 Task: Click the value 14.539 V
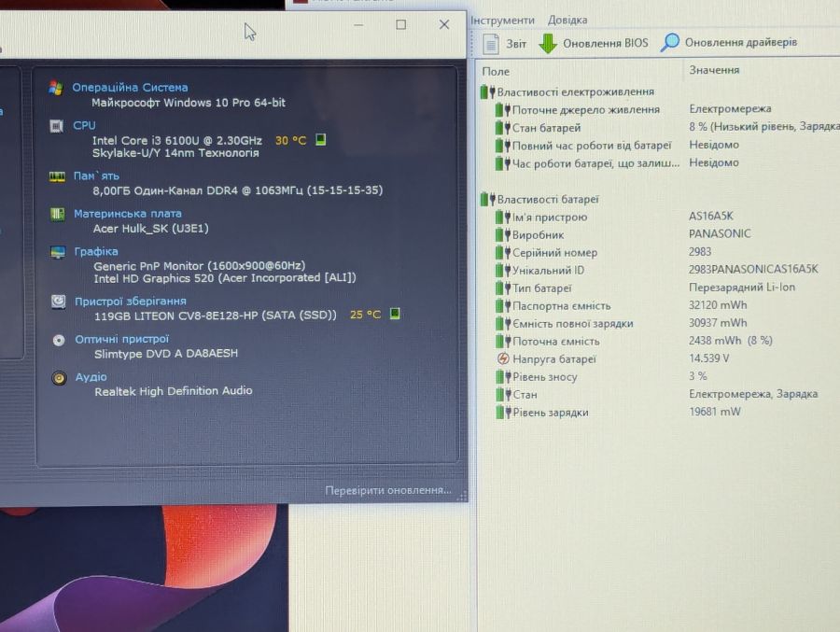click(708, 358)
